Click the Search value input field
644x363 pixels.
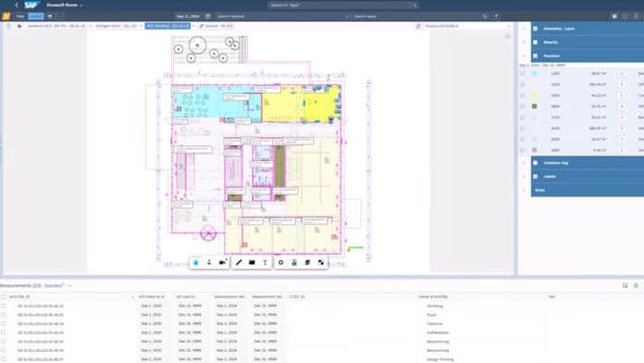[417, 17]
